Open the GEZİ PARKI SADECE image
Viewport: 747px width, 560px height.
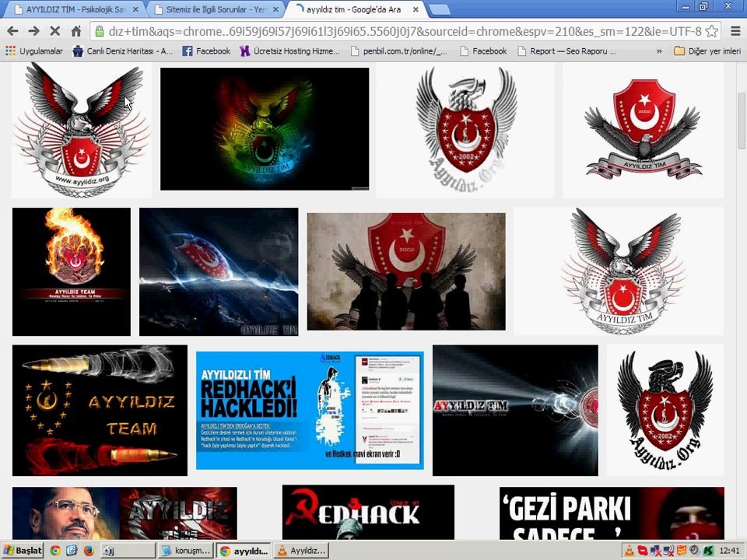coord(612,513)
